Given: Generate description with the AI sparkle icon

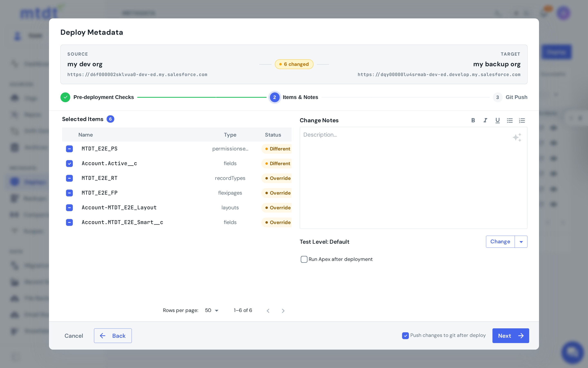Looking at the screenshot, I should coord(517,138).
